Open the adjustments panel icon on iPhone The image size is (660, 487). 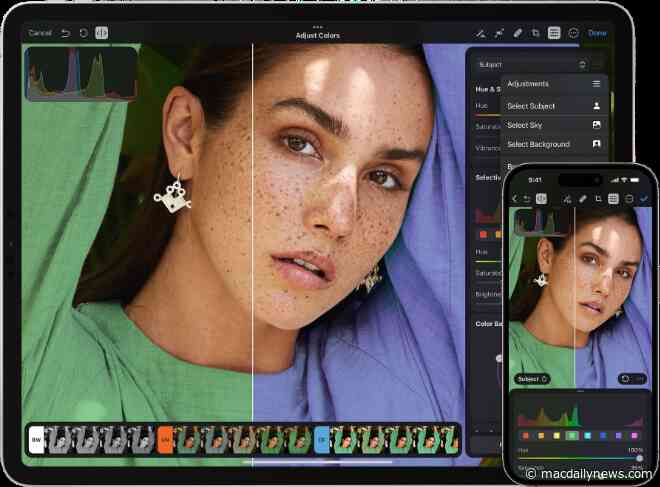click(613, 199)
